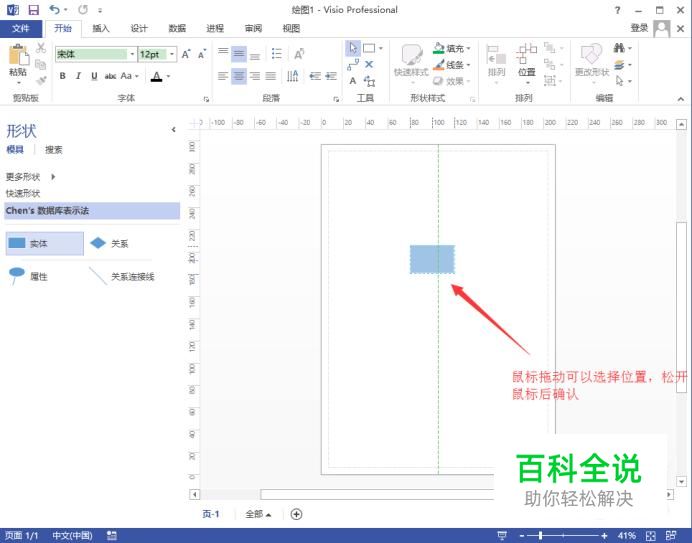Click the increase indent icon
Viewport: 692px width, 543px height.
point(331,76)
